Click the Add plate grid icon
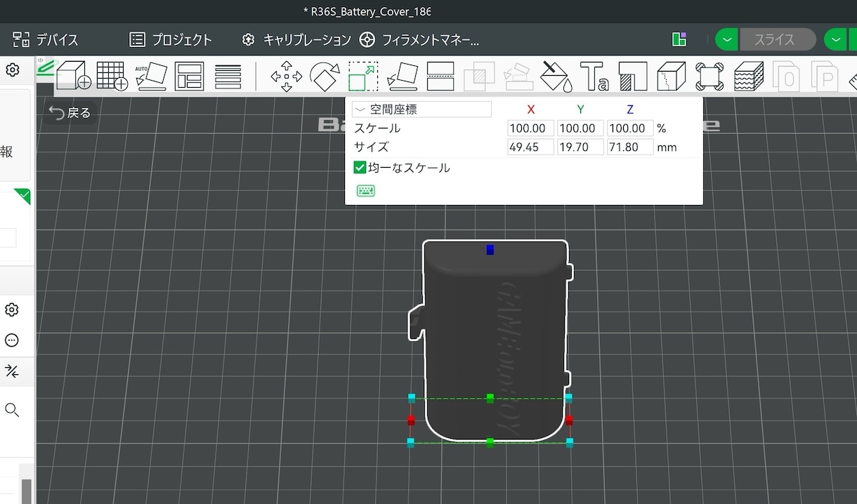This screenshot has height=504, width=857. click(x=112, y=76)
